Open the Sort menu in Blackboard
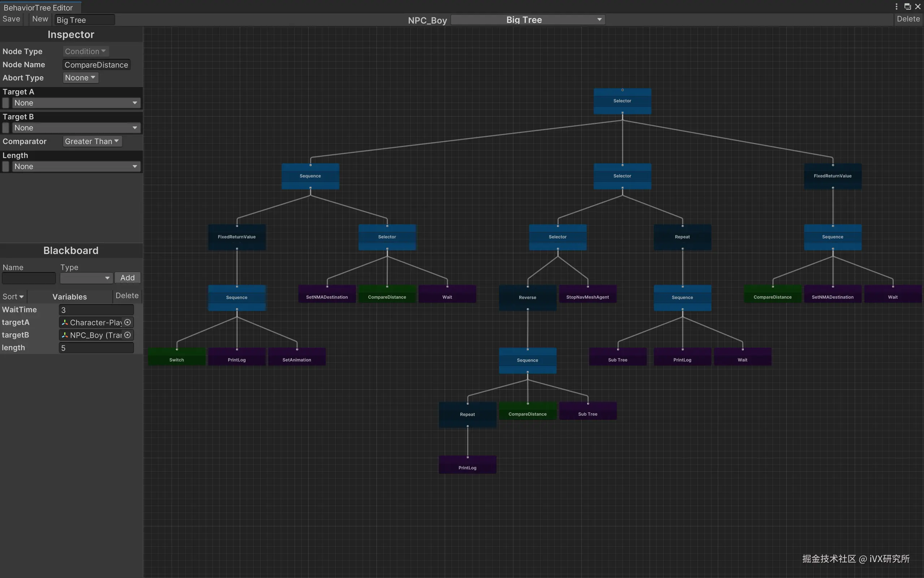The image size is (924, 578). tap(13, 297)
